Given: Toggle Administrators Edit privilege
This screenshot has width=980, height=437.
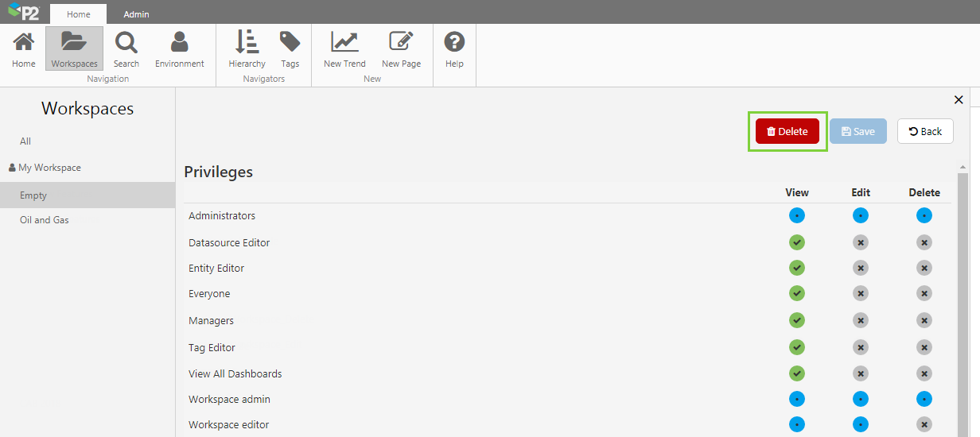Looking at the screenshot, I should coord(861,215).
